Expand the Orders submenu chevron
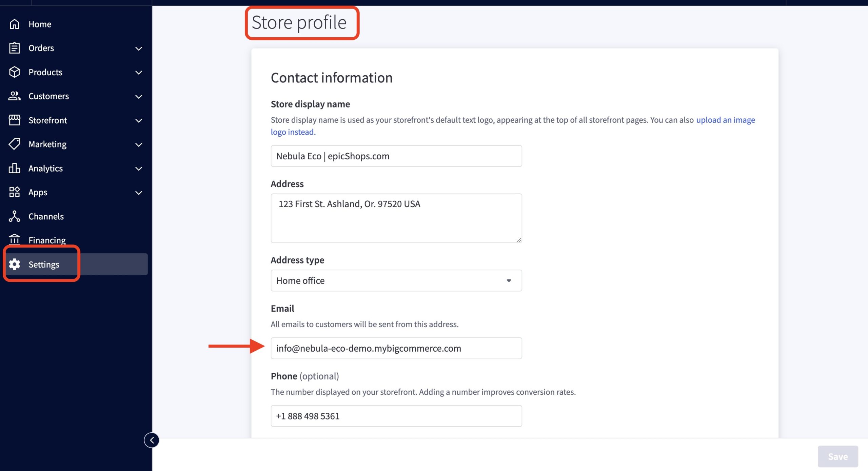The image size is (868, 471). point(138,48)
